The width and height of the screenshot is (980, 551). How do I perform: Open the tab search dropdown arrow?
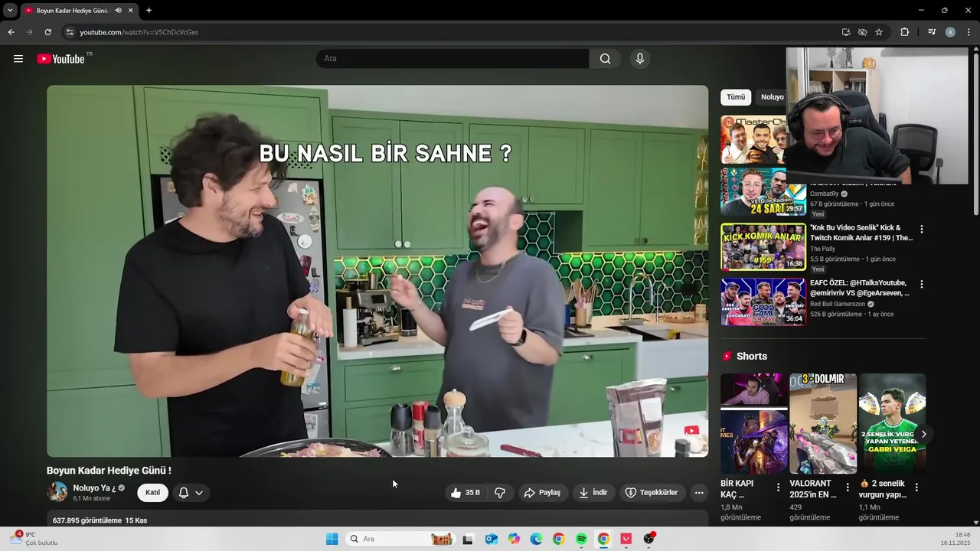coord(10,11)
